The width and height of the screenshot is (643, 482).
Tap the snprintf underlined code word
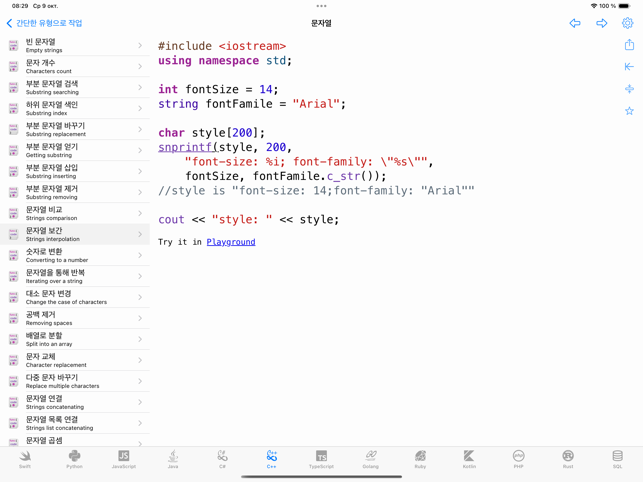click(x=185, y=147)
